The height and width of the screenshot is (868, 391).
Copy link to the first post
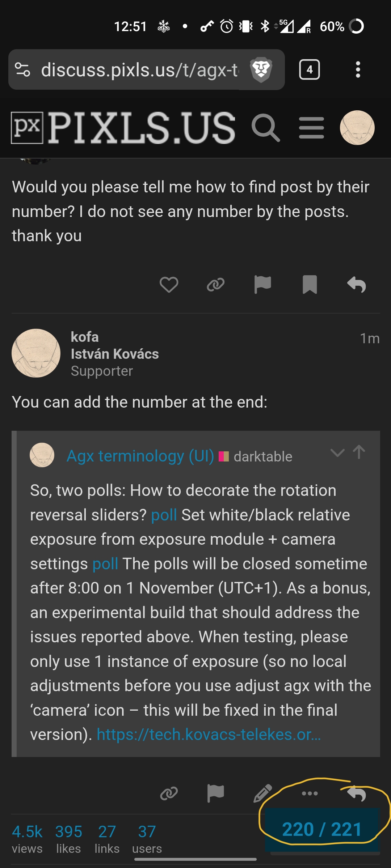(216, 285)
